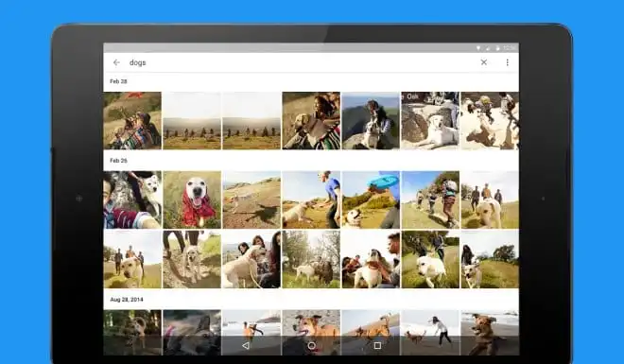Open photo of woman hugging dog on hillside
Viewport: 624px width, 364px height.
[132, 120]
